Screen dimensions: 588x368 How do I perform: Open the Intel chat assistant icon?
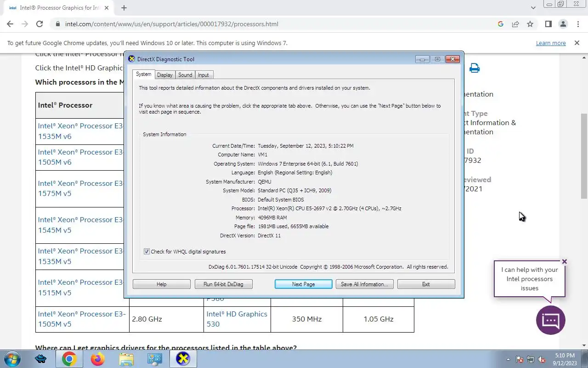pos(550,320)
